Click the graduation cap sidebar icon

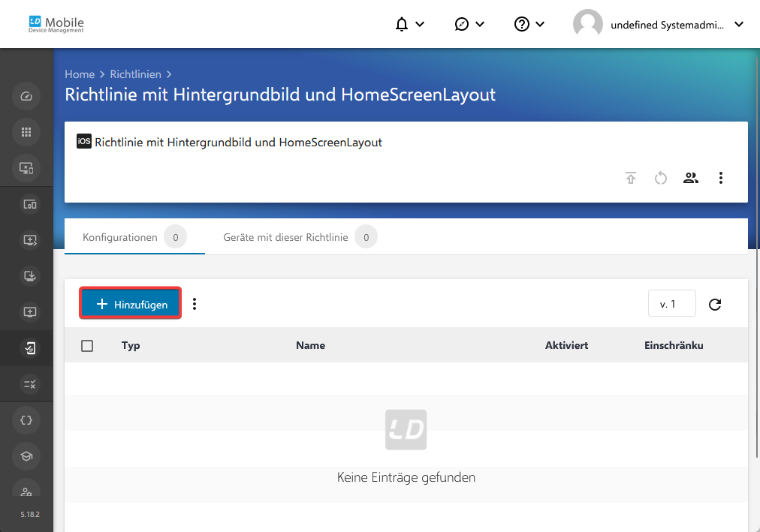[x=26, y=456]
